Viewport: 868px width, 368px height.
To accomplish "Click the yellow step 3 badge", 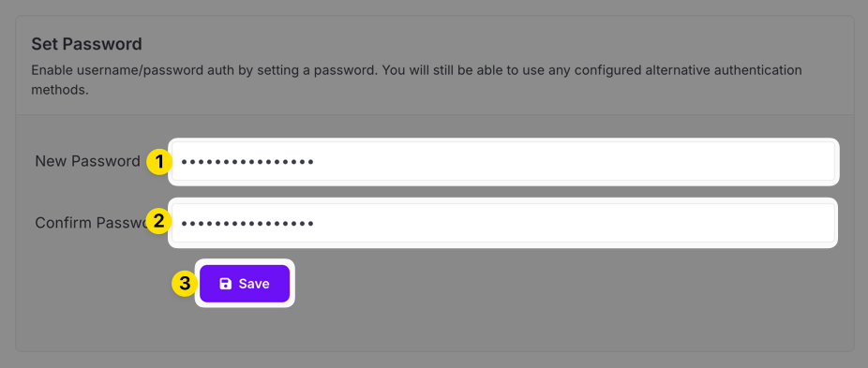I will coord(185,284).
